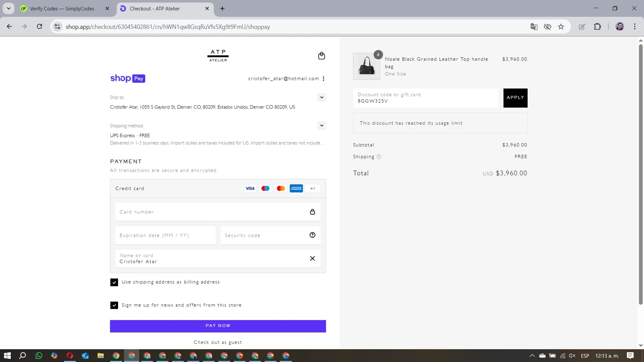Open the Extensions puzzle icon

click(x=598, y=27)
